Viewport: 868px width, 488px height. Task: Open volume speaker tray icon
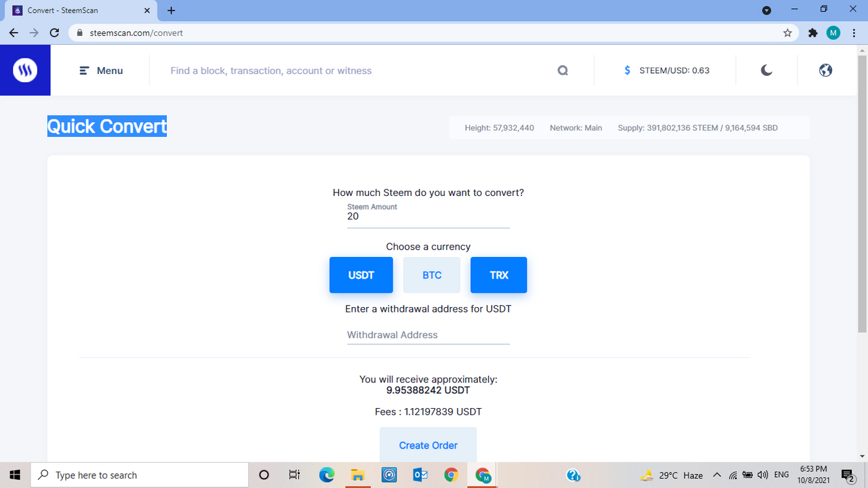click(x=762, y=475)
